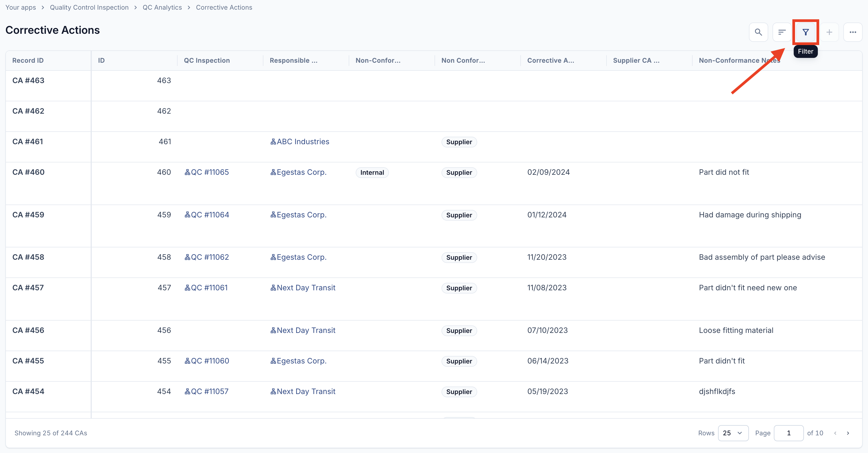Open QC #11060 inspection link

(207, 361)
